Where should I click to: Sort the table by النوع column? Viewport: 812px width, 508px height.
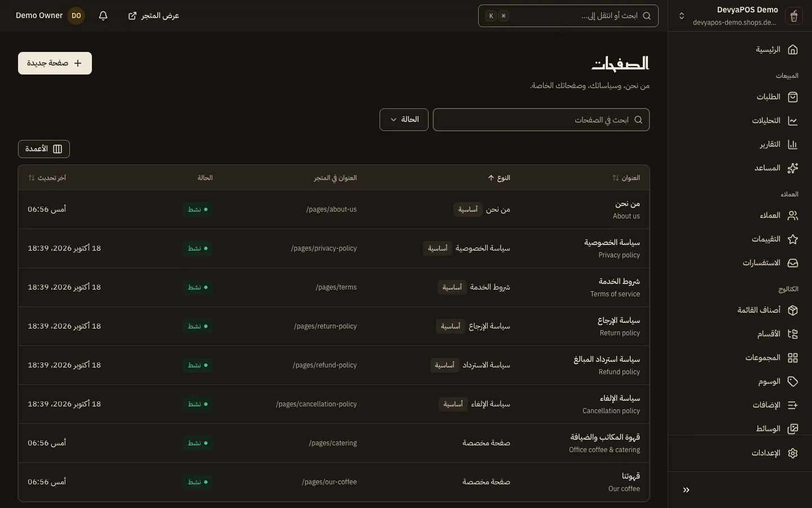click(499, 178)
